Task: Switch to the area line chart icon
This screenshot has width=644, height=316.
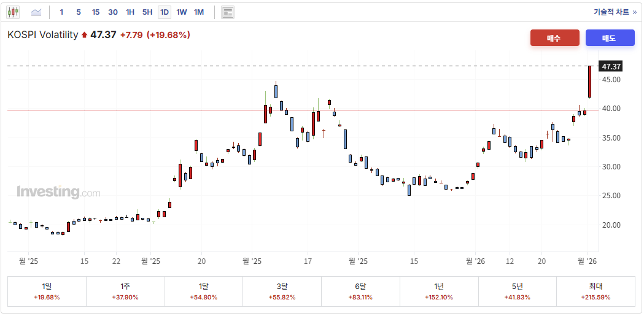Action: click(x=36, y=12)
